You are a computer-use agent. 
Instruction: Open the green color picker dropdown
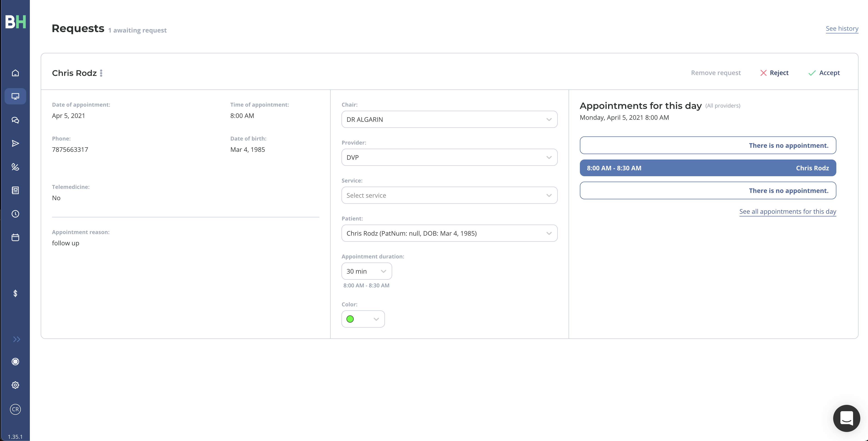[x=363, y=319]
